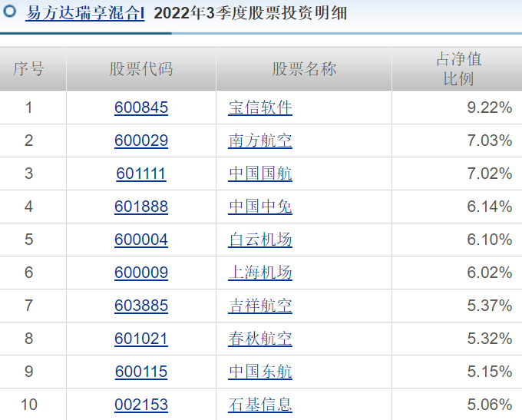Select the 6.10% value cell
Viewport: 522px width, 420px height.
pos(457,240)
